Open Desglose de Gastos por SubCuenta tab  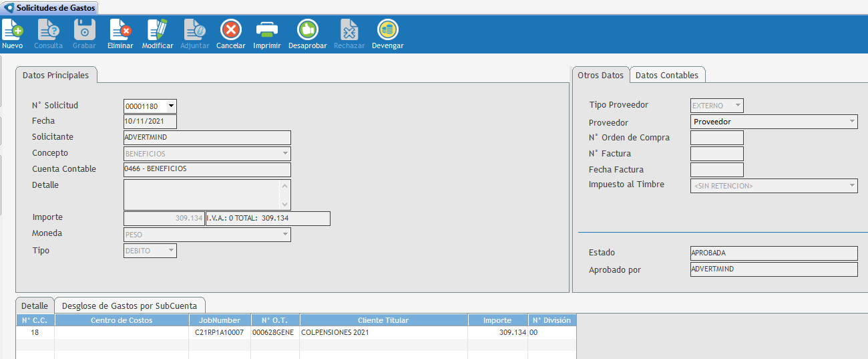click(130, 306)
